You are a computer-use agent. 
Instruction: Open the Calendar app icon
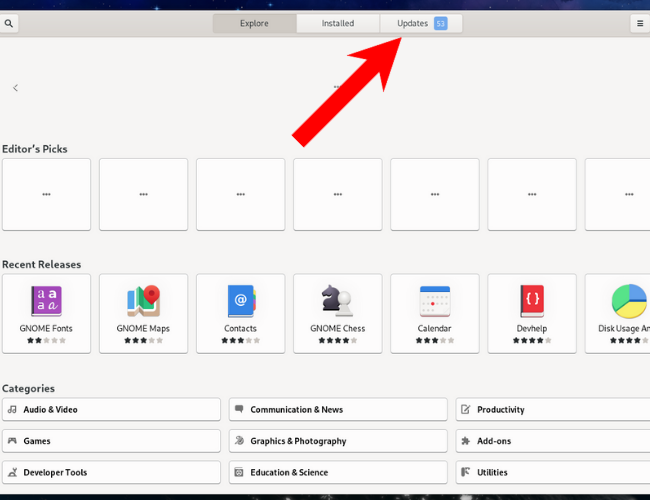pyautogui.click(x=434, y=301)
